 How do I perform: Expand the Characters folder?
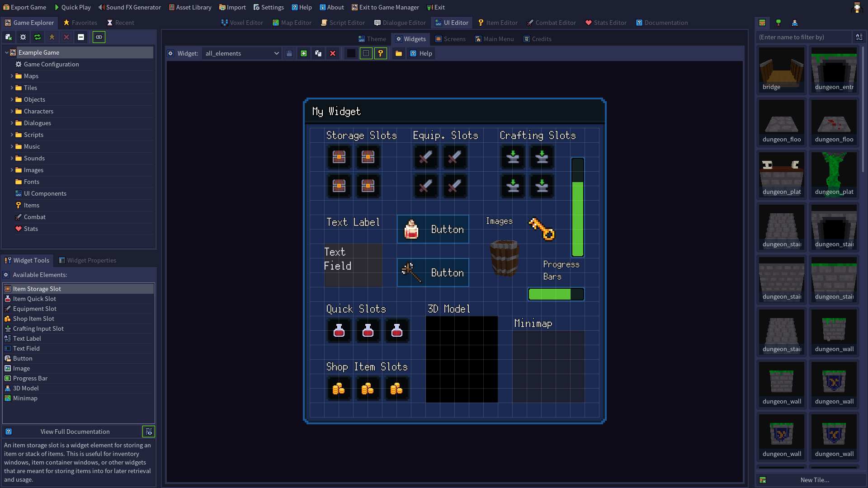(12, 111)
